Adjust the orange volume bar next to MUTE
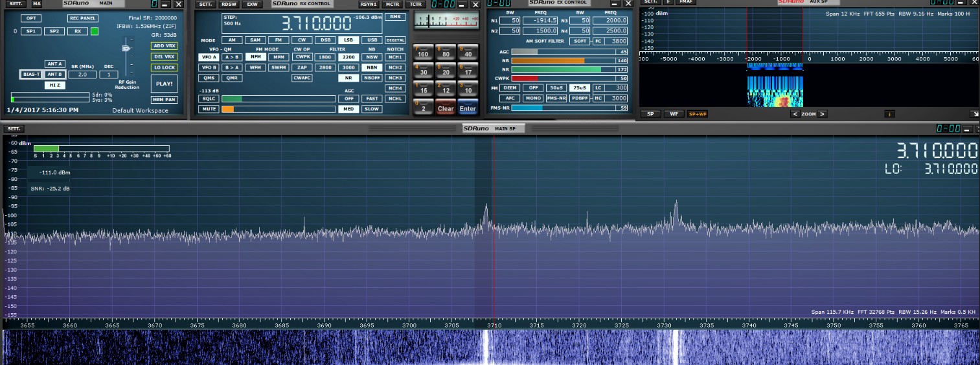The height and width of the screenshot is (365, 980). click(x=277, y=109)
